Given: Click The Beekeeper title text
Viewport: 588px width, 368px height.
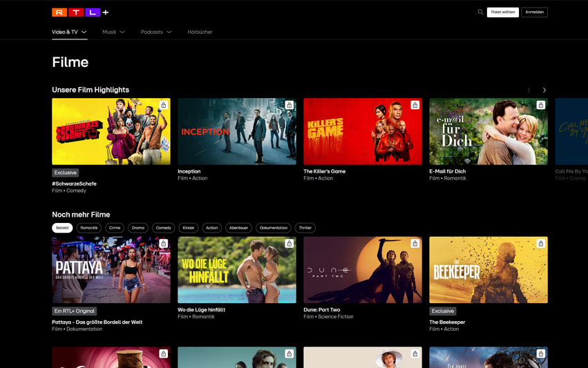Looking at the screenshot, I should coord(447,322).
